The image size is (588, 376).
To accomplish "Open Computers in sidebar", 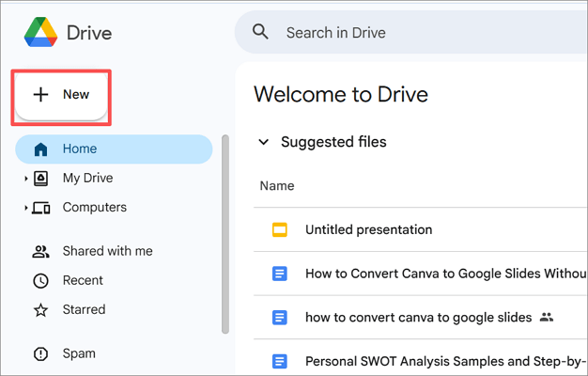I will pyautogui.click(x=95, y=207).
